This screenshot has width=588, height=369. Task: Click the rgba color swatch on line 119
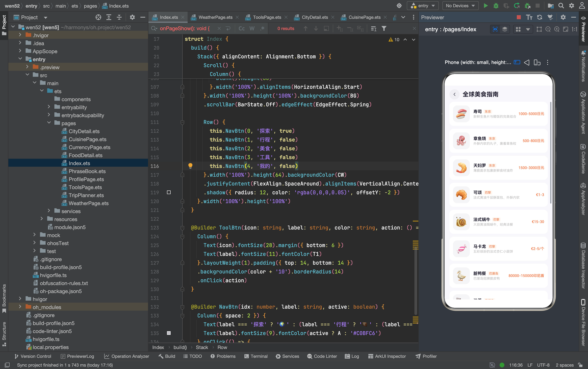pyautogui.click(x=169, y=192)
